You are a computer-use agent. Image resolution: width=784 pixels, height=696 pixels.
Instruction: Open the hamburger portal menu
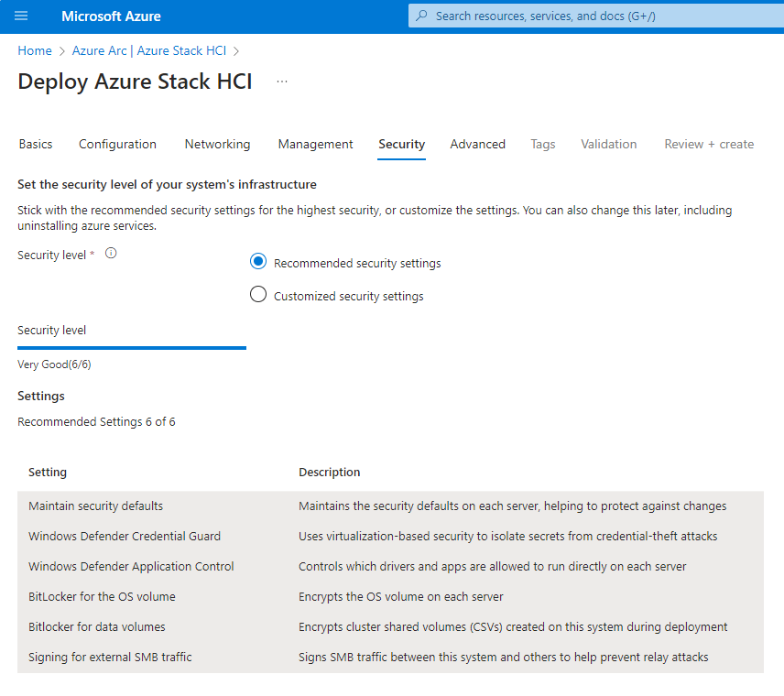[x=22, y=16]
